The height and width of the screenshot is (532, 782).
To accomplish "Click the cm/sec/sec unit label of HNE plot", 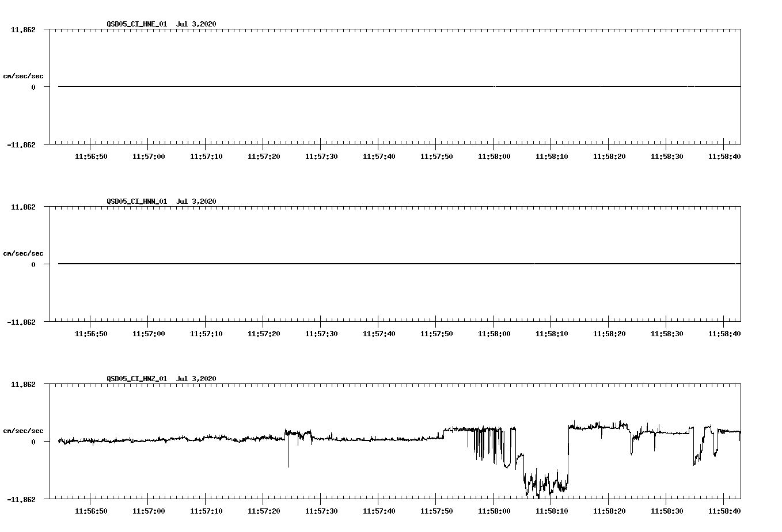I will pyautogui.click(x=23, y=76).
